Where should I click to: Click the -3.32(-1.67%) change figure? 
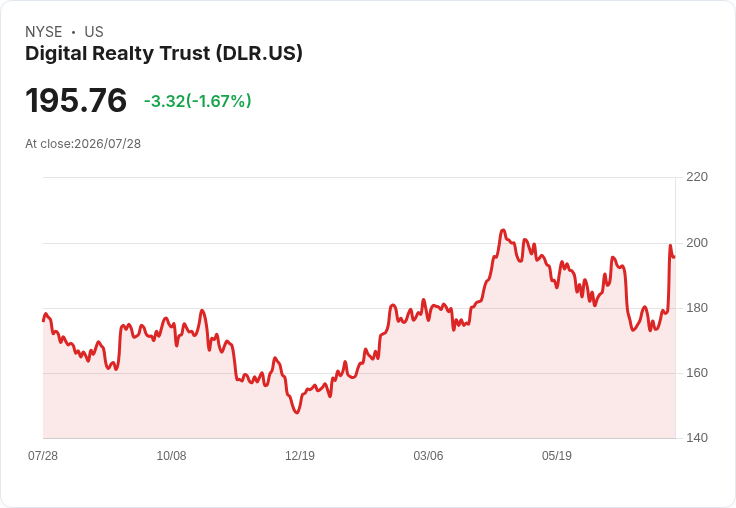click(x=198, y=101)
